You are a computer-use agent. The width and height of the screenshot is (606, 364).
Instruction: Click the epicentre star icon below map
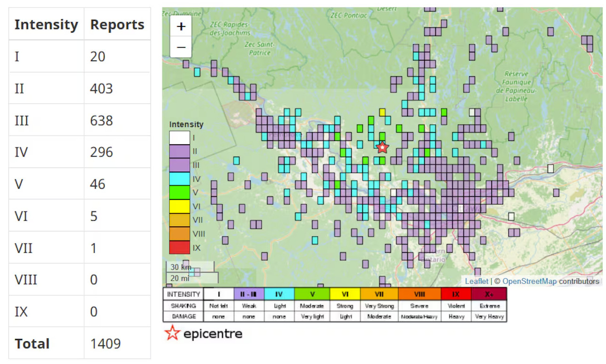point(172,333)
